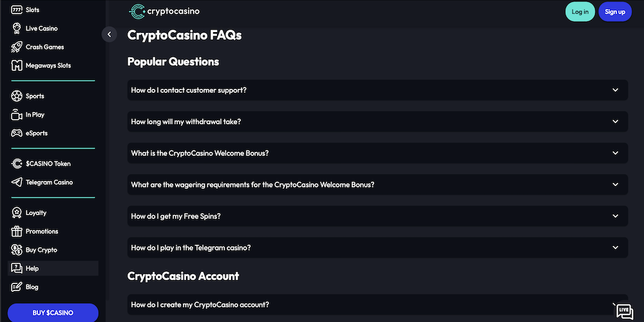Expand 'How do I get my Free Spins?'
The width and height of the screenshot is (644, 322).
(377, 216)
